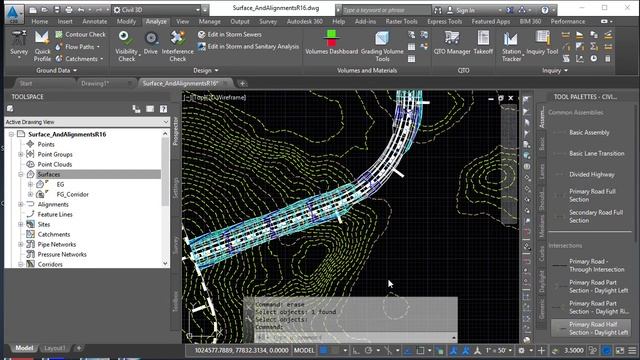Screen dimensions: 640x360
Task: Click the Civil 3D application menu button
Action: tap(13, 13)
